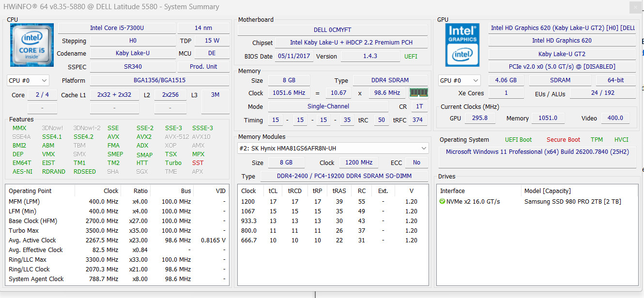Click the Intel Core i5 logo
644x298 pixels.
tap(32, 45)
